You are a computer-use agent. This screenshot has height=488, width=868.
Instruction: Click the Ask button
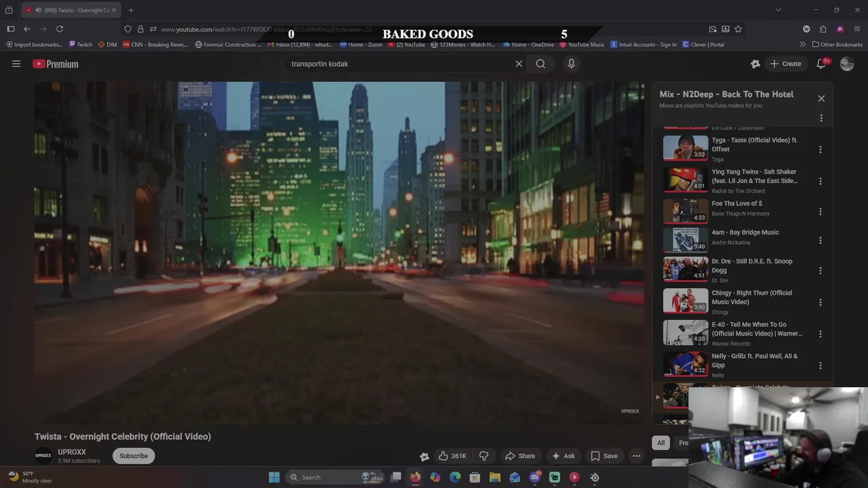point(564,456)
